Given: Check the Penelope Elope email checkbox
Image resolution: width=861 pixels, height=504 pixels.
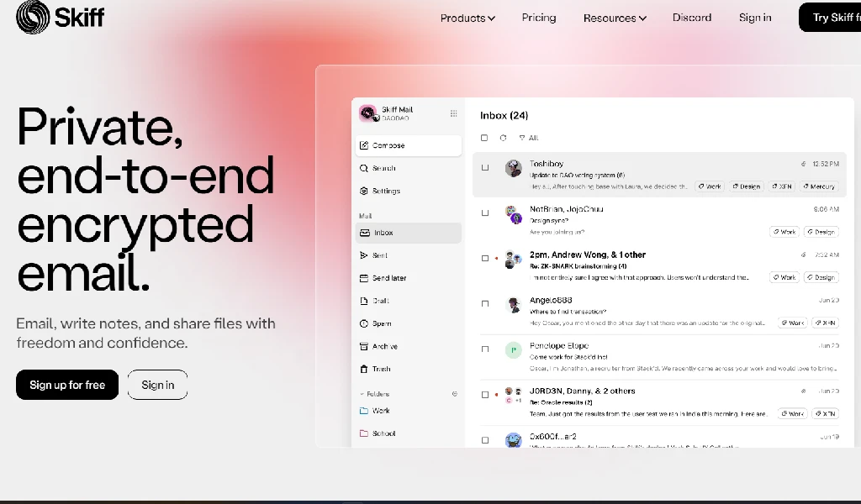Looking at the screenshot, I should click(x=485, y=349).
